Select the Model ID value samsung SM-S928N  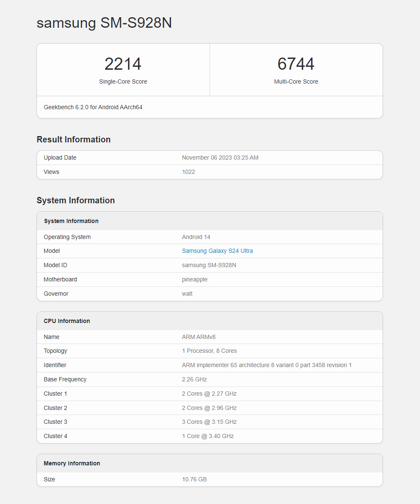[x=209, y=265]
